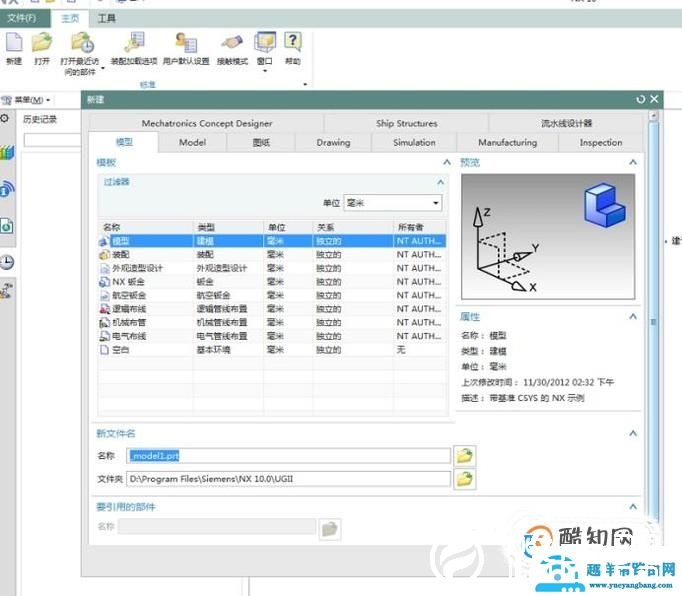Click the model1.prt name input field
682x596 pixels.
click(288, 456)
